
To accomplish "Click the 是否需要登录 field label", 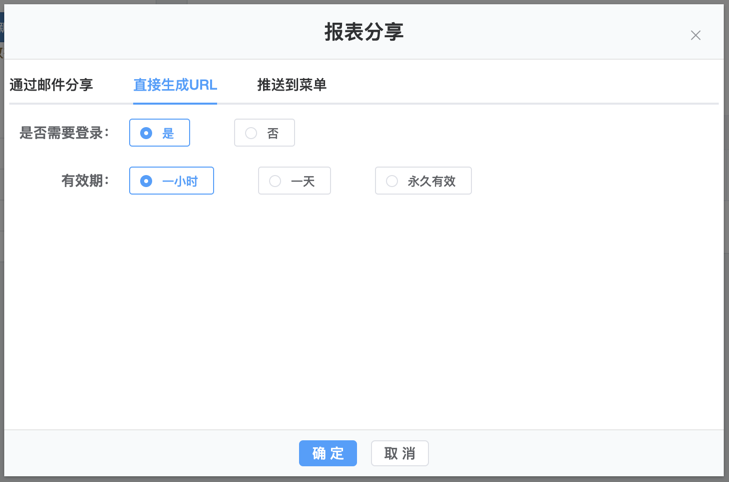I will [x=64, y=133].
